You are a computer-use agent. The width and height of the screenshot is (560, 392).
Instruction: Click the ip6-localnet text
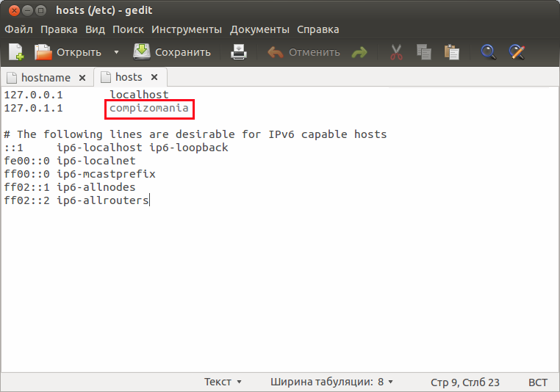click(96, 161)
